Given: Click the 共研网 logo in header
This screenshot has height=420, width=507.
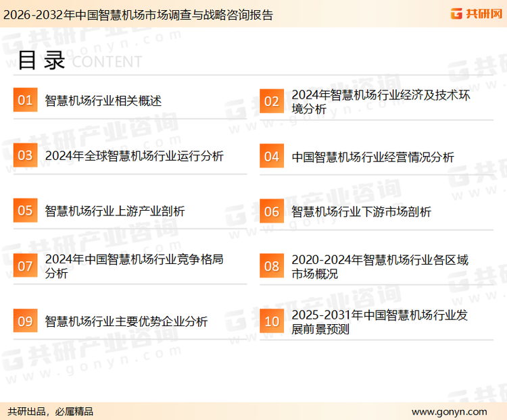Looking at the screenshot, I should (477, 14).
